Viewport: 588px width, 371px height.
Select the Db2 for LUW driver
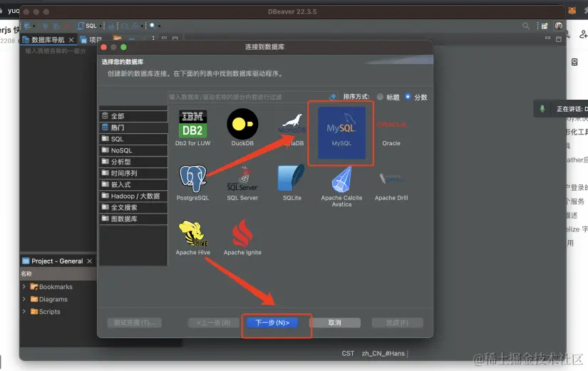point(192,127)
